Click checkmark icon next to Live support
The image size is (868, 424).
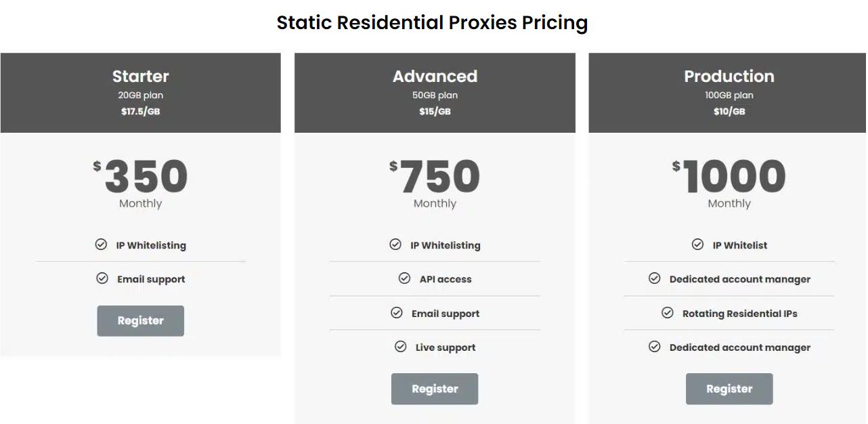[x=401, y=347]
